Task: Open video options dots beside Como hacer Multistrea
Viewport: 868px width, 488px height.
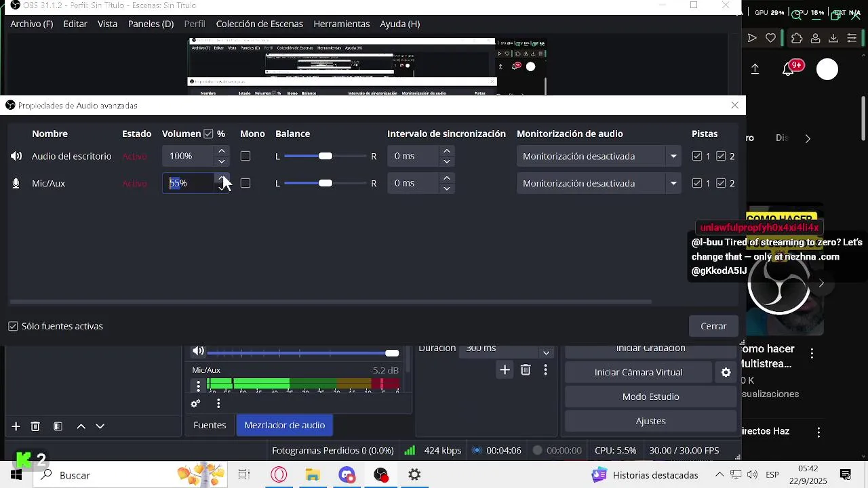Action: (x=812, y=353)
